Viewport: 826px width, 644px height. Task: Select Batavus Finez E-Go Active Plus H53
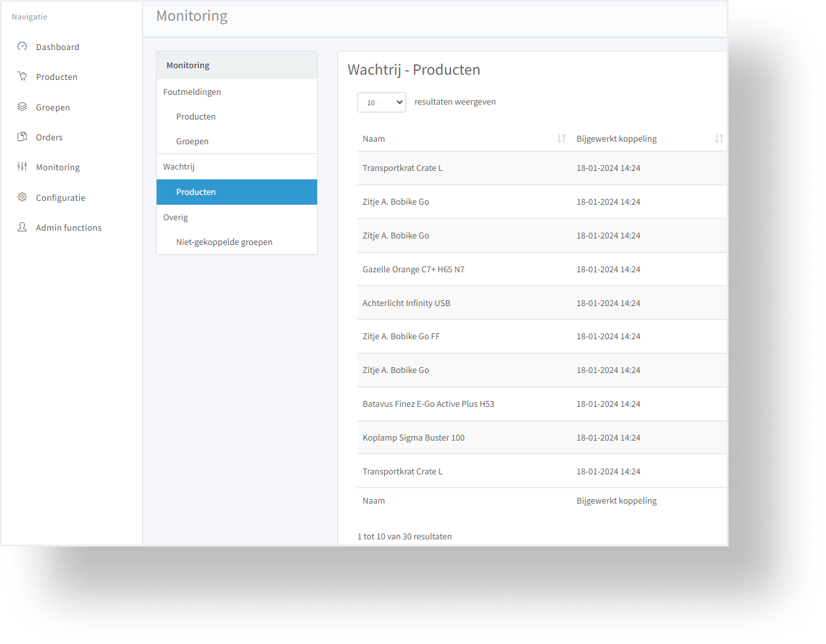coord(541,404)
